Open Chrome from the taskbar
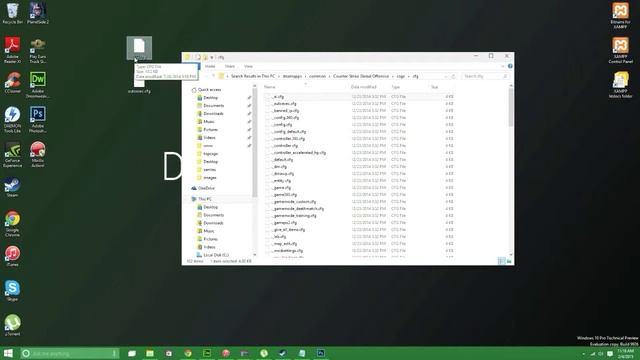Image resolution: width=640 pixels, height=360 pixels. 188,353
